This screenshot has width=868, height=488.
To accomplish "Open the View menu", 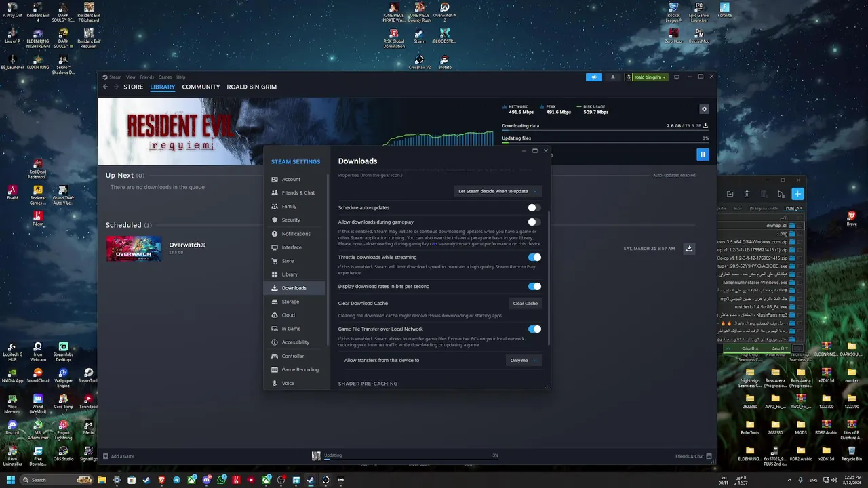I will tap(131, 77).
